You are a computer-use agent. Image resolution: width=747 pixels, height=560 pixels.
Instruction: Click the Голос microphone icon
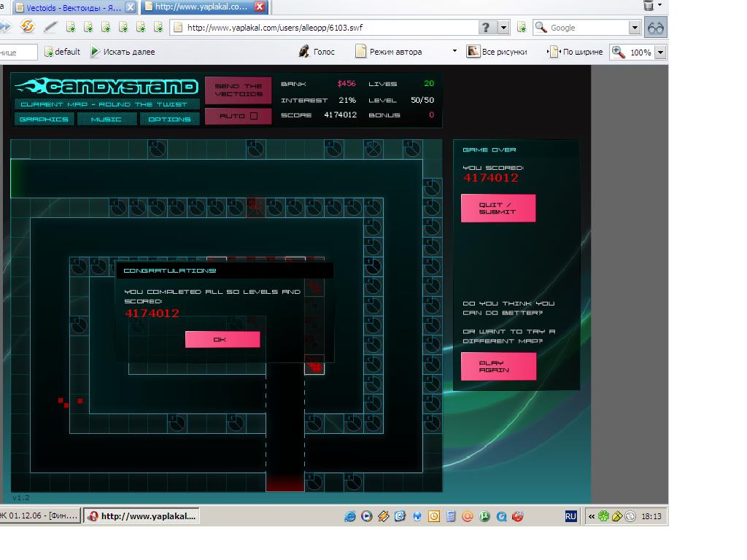click(x=304, y=52)
